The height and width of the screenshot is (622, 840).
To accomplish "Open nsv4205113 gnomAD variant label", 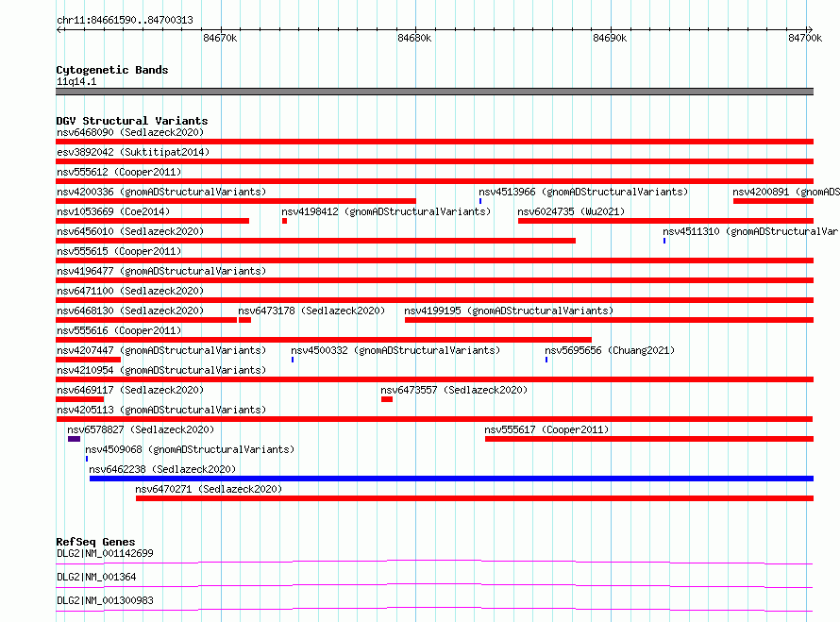I will pyautogui.click(x=161, y=410).
